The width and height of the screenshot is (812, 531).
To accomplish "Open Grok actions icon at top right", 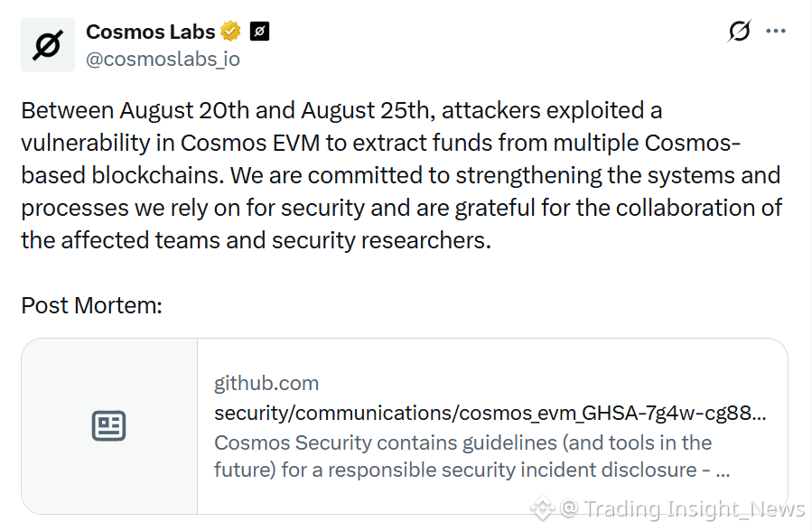I will pyautogui.click(x=739, y=31).
